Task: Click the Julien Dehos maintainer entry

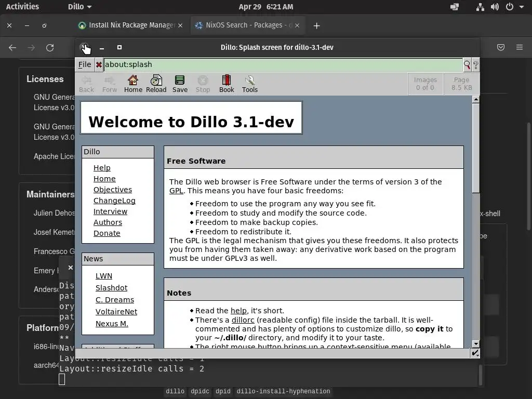Action: [x=54, y=213]
